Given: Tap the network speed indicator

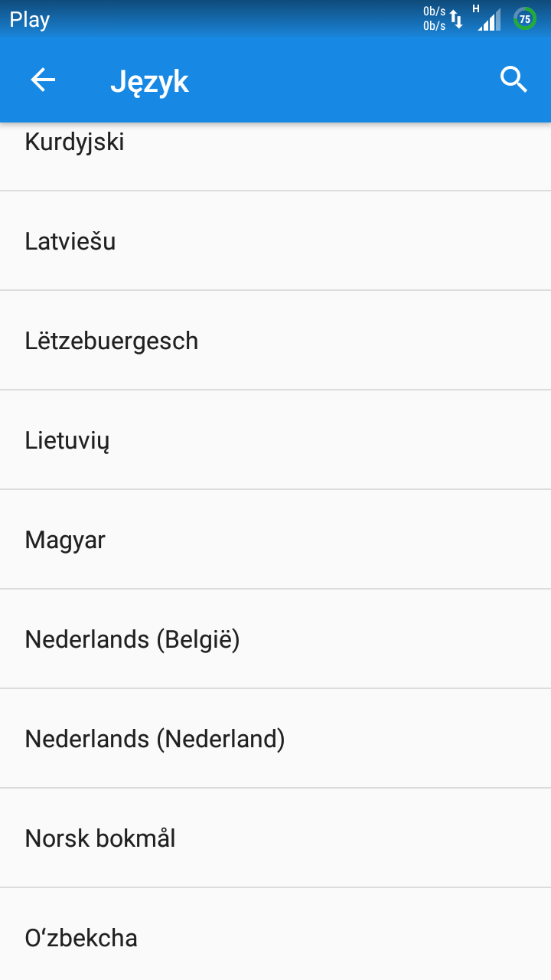Looking at the screenshot, I should (x=434, y=19).
